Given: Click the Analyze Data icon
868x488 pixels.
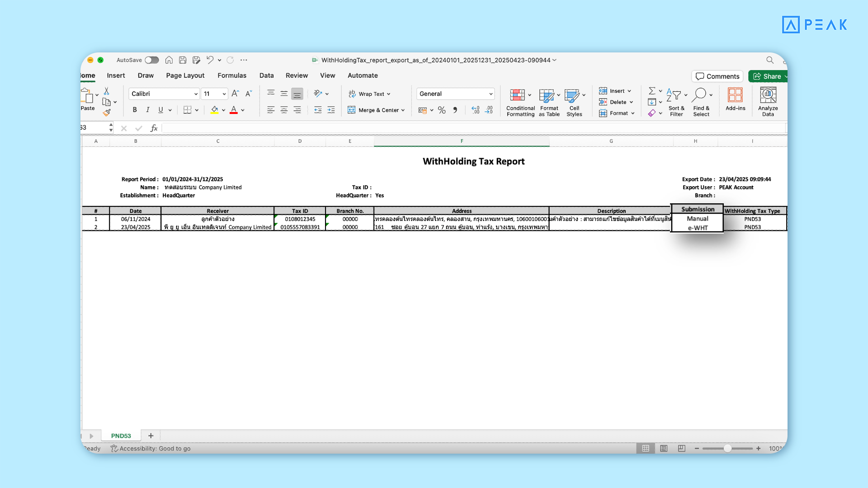Looking at the screenshot, I should (767, 100).
